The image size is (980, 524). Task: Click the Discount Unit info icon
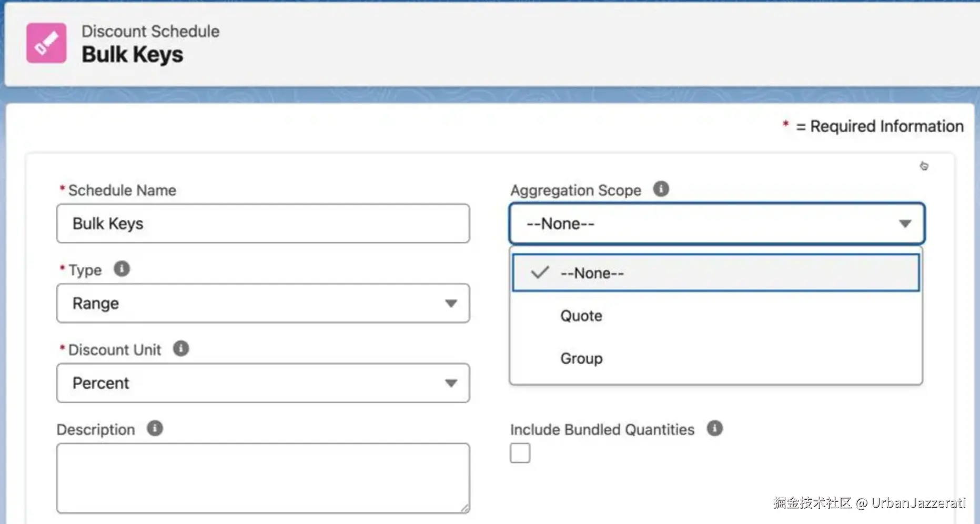coord(180,349)
